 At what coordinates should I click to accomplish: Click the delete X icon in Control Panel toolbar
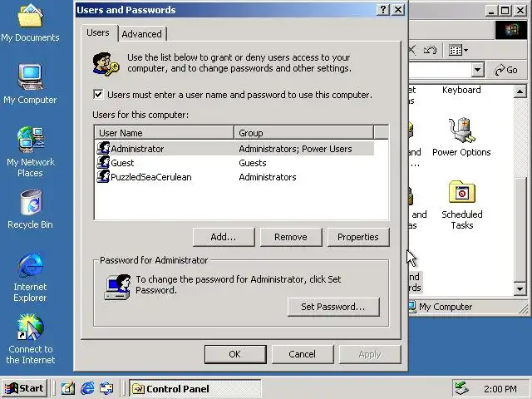pos(412,51)
